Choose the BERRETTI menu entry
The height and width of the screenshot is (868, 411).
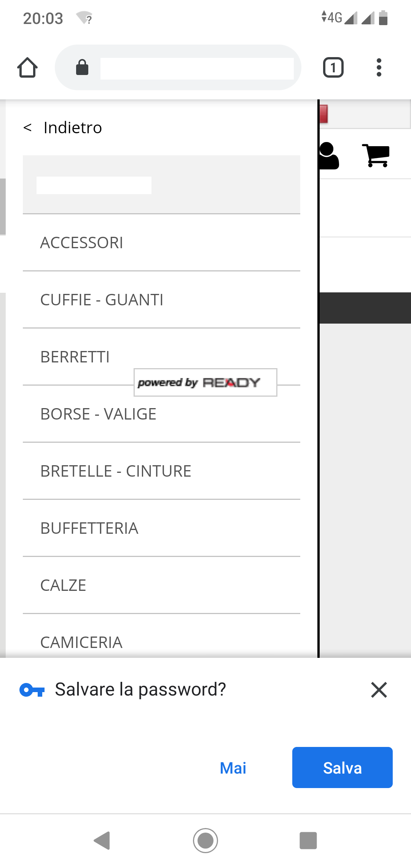tap(75, 357)
